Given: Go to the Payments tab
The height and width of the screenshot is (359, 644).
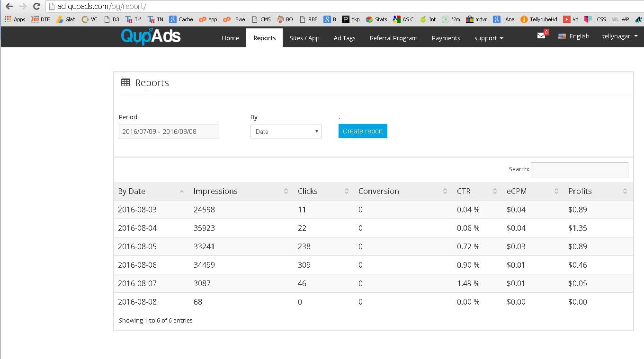Looking at the screenshot, I should click(x=446, y=38).
